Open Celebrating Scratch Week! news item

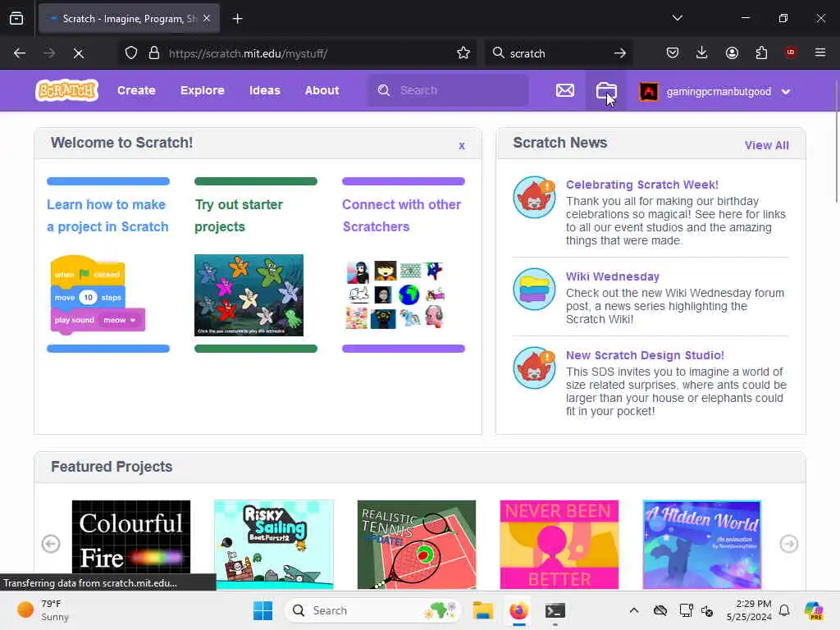click(x=641, y=185)
